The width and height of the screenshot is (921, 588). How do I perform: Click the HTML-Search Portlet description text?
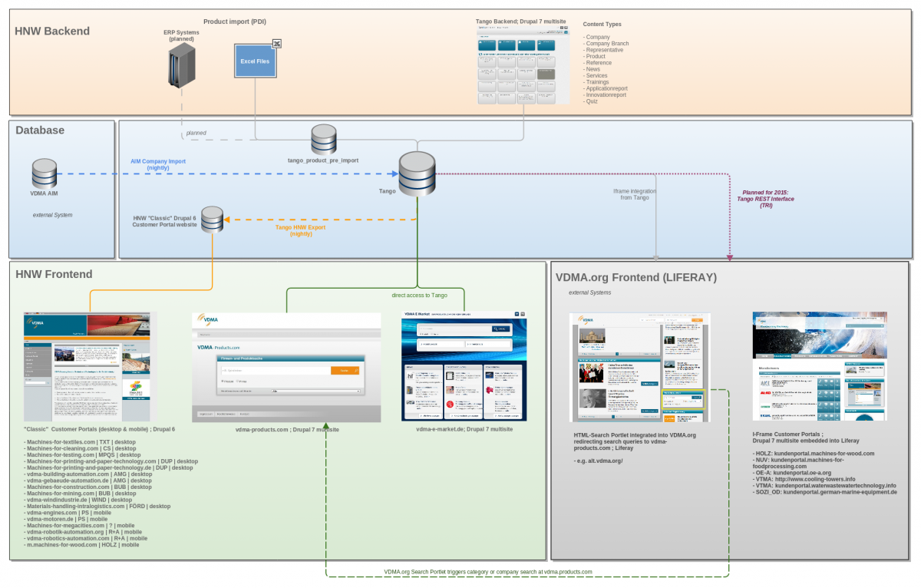[x=635, y=441]
